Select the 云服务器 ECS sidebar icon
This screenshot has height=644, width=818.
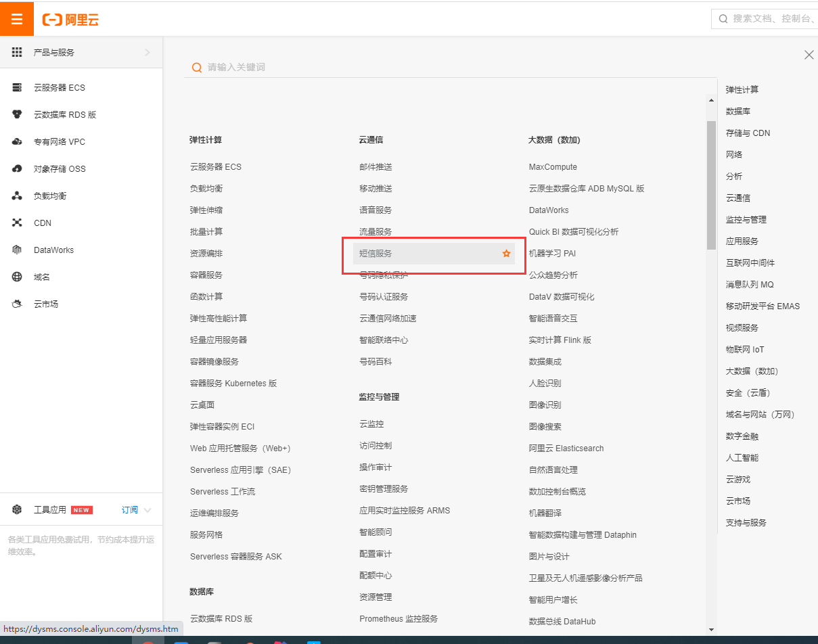click(x=17, y=87)
